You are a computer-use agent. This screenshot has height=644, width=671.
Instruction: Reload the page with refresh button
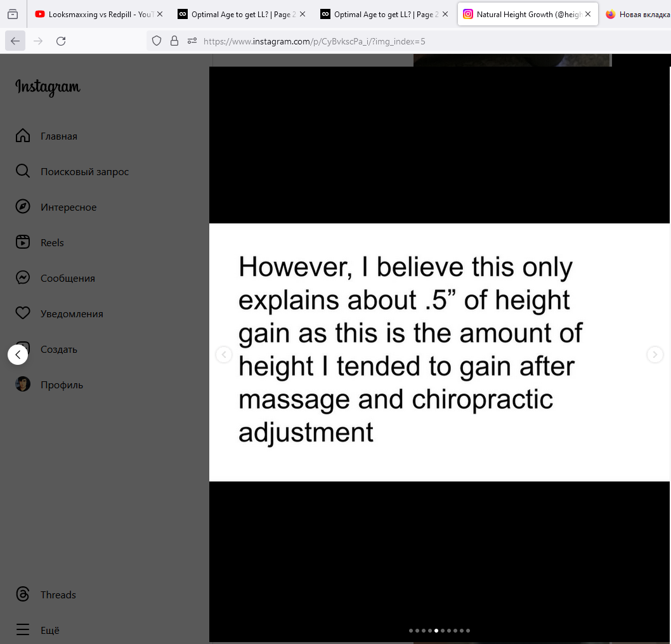click(61, 41)
